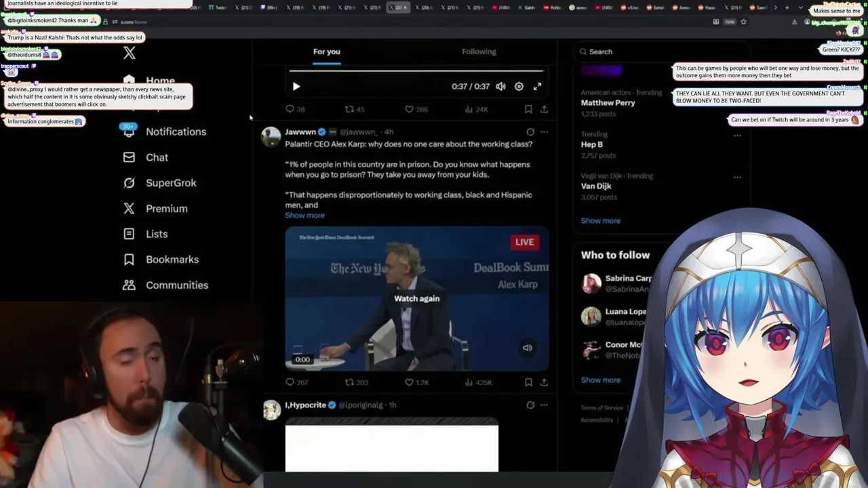The height and width of the screenshot is (488, 868).
Task: Switch to the Following tab
Action: click(x=479, y=52)
